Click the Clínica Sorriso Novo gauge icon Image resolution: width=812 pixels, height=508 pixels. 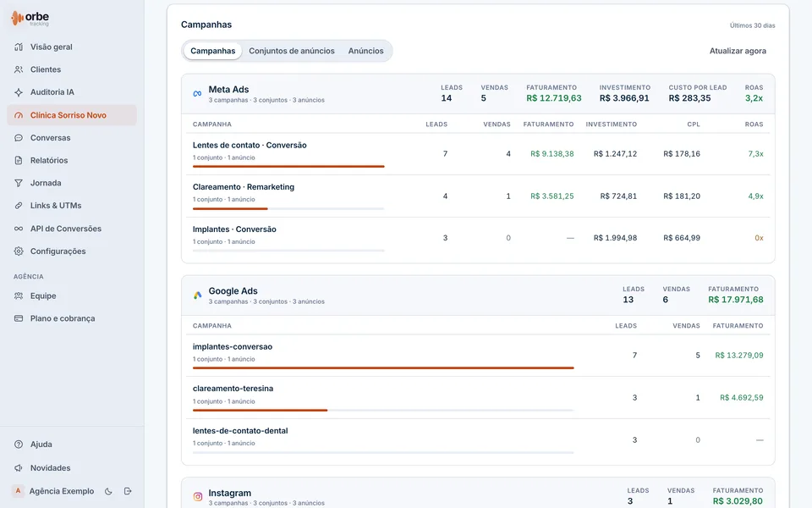coord(19,115)
